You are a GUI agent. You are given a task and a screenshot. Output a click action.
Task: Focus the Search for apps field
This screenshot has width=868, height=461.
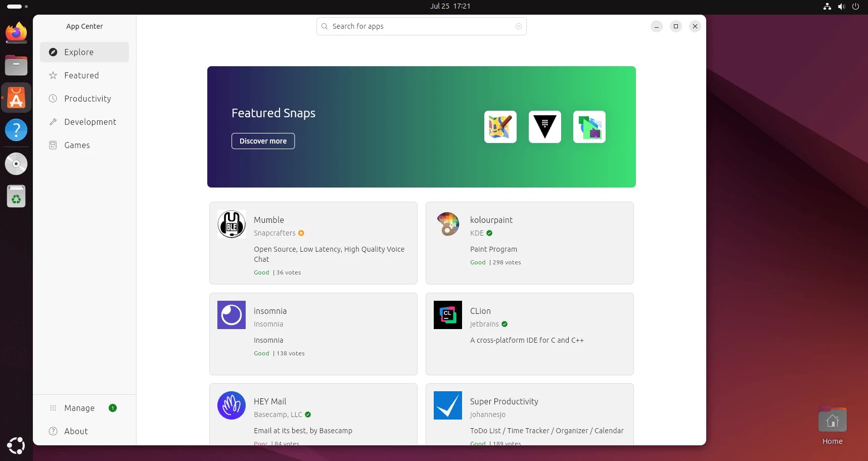click(422, 26)
